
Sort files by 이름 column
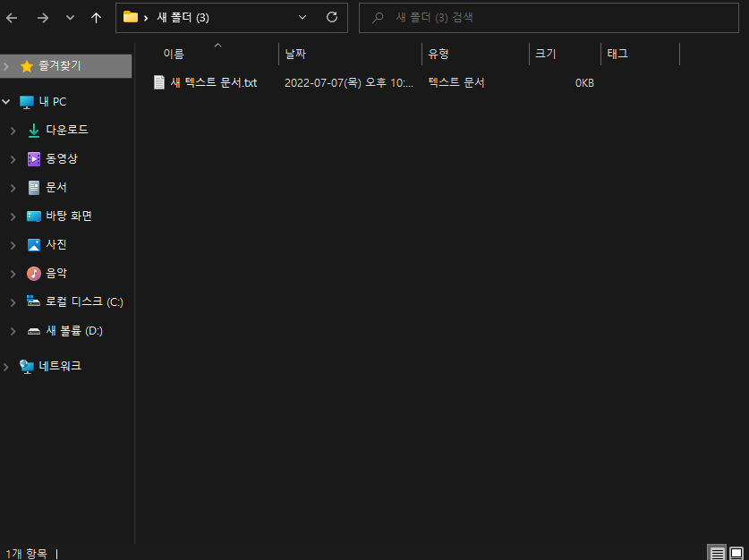click(x=174, y=54)
